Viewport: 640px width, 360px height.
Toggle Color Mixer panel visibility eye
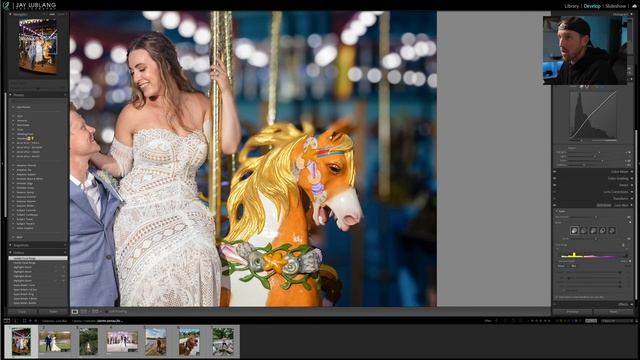click(x=555, y=172)
